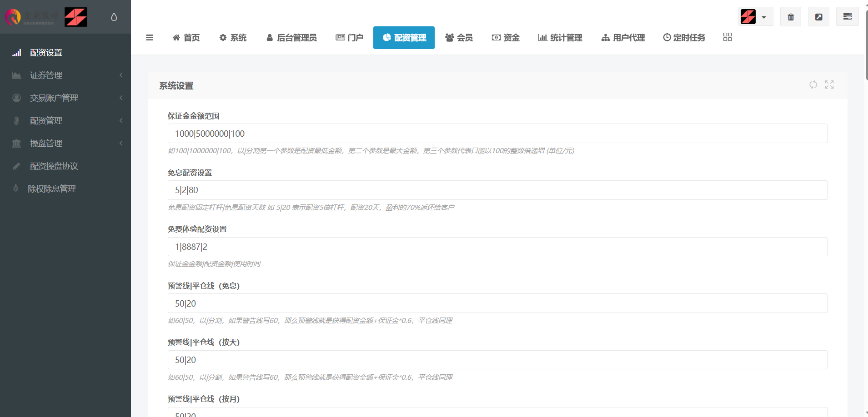The height and width of the screenshot is (417, 868).
Task: Open the user avatar dropdown
Action: click(x=755, y=17)
